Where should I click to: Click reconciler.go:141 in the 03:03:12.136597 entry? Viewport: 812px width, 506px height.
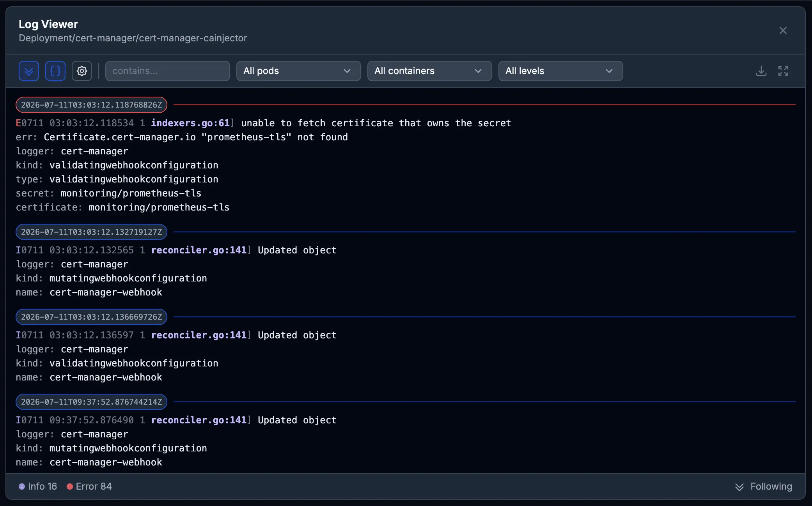[x=199, y=335]
